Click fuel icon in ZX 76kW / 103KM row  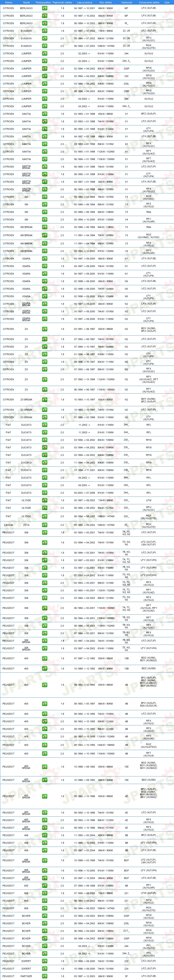[45, 346]
